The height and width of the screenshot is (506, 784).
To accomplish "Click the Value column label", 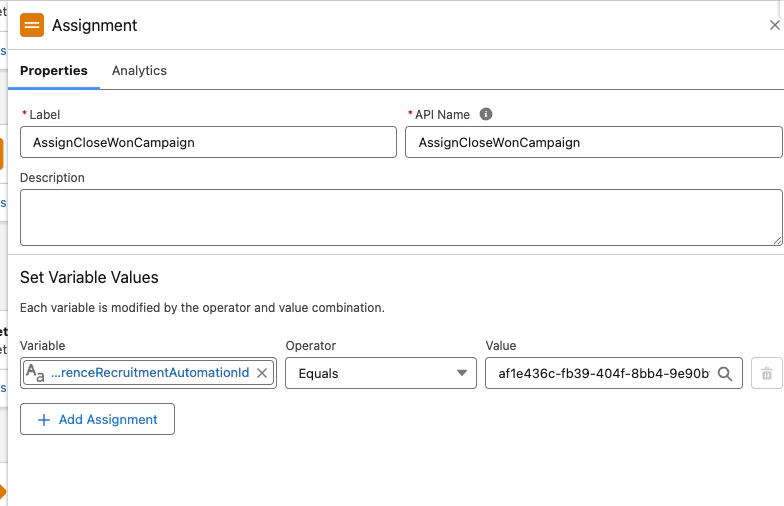I will point(500,346).
